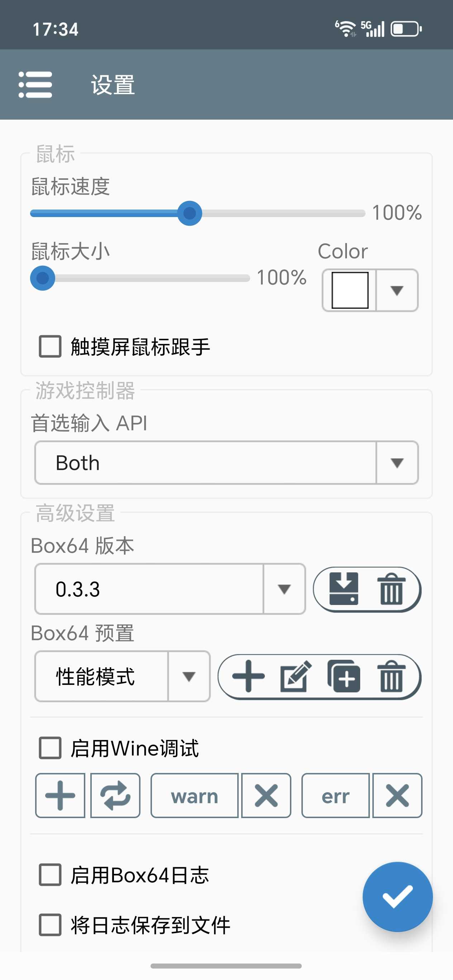The height and width of the screenshot is (980, 453).
Task: Open the hamburger navigation menu
Action: tap(35, 85)
